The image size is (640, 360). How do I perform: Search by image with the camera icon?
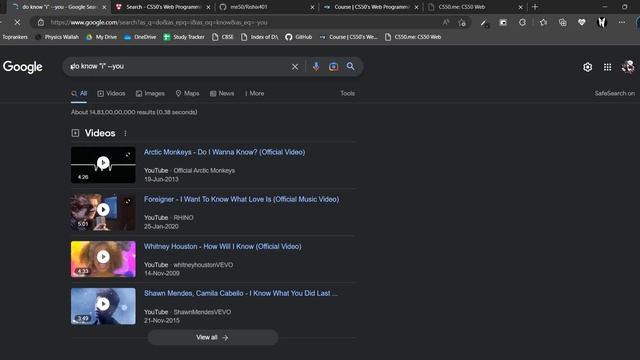coord(333,67)
